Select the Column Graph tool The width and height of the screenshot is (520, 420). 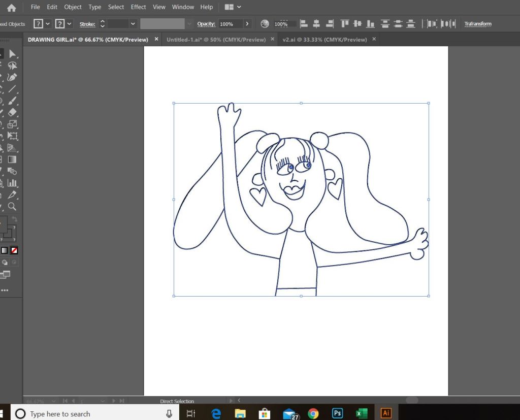coord(13,183)
